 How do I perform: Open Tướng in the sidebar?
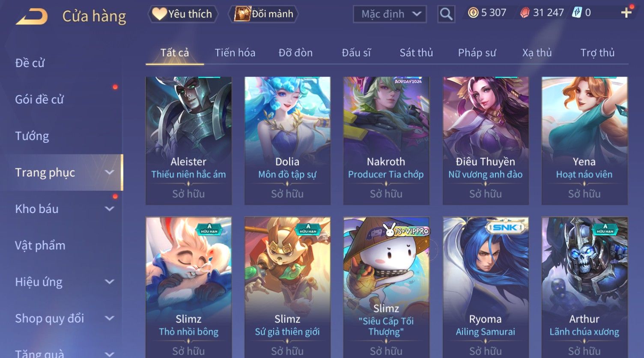point(32,136)
